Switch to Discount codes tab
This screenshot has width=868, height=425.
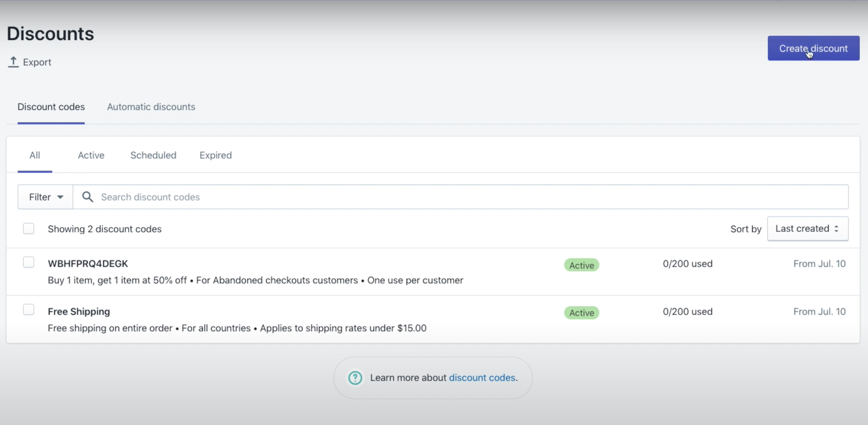pos(51,107)
